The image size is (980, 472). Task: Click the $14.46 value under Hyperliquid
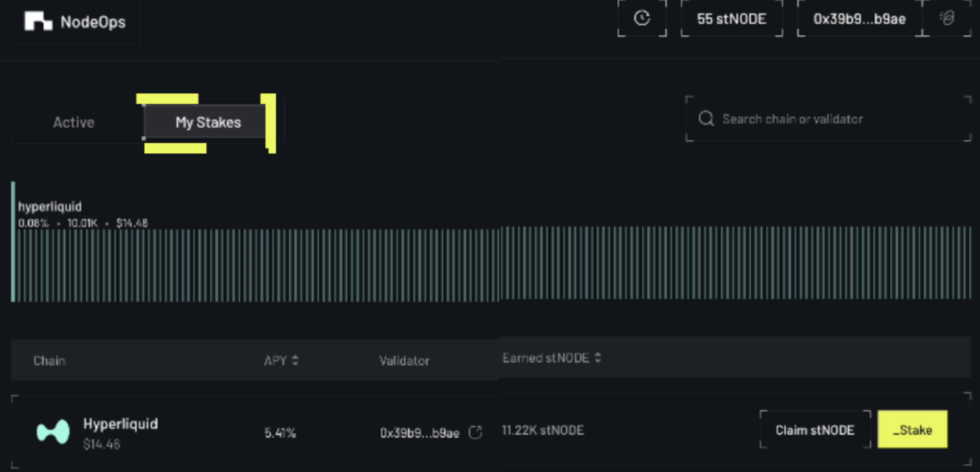pyautogui.click(x=102, y=444)
